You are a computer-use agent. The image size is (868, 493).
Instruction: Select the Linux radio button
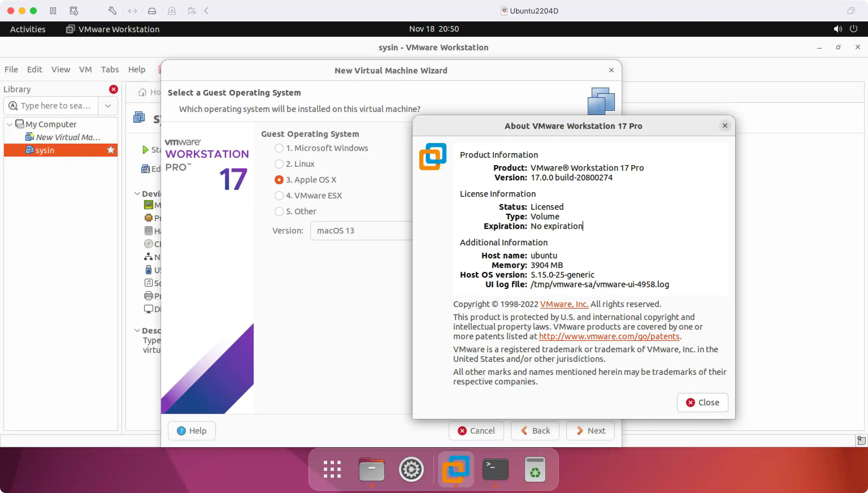pos(278,163)
